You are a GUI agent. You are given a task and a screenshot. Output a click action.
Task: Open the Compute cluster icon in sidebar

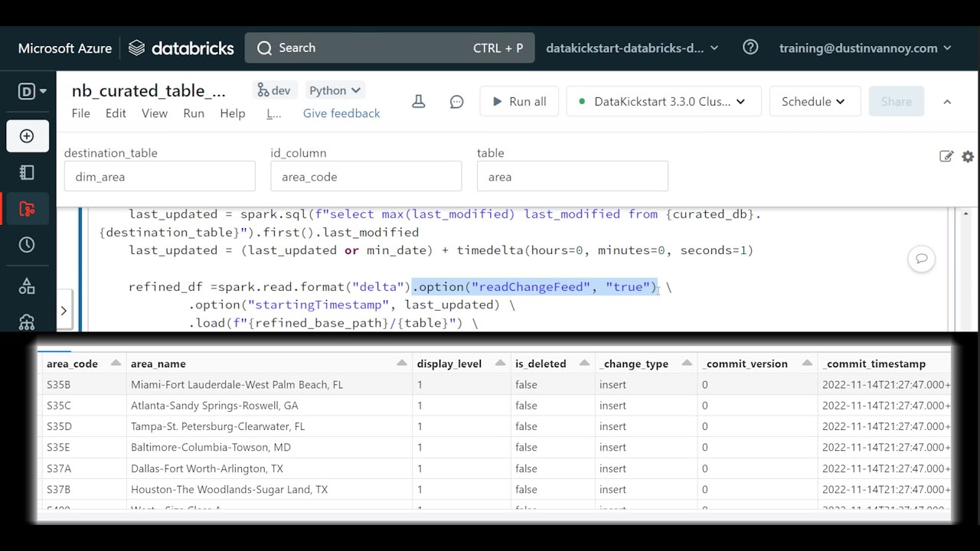pos(27,321)
